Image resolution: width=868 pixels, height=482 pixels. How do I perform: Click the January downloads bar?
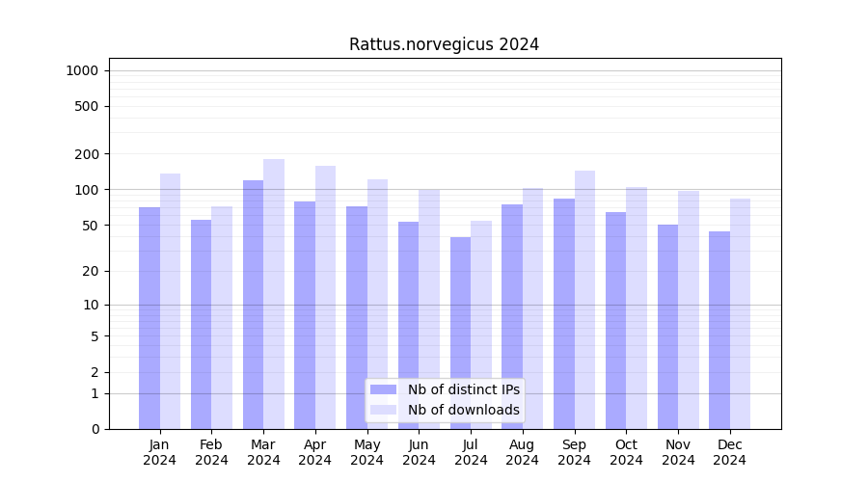[x=171, y=301]
